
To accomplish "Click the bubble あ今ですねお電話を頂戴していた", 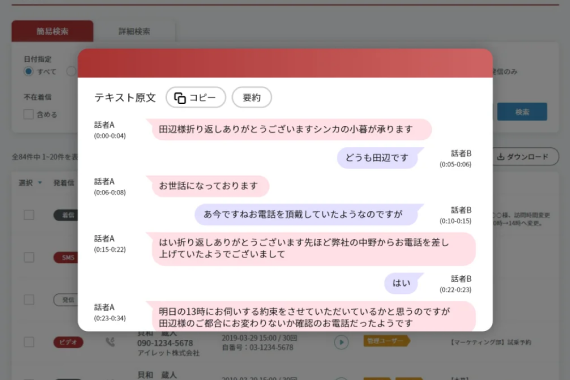I will [x=309, y=214].
